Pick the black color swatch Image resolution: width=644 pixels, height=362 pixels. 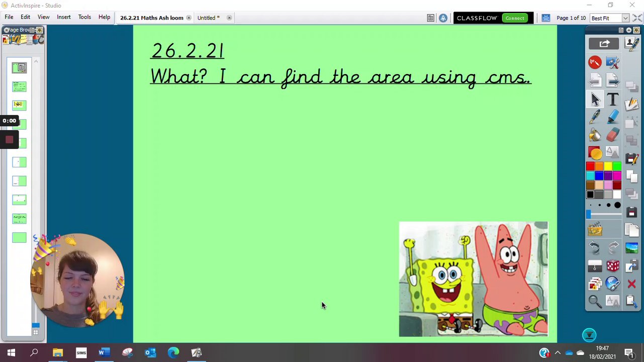[x=590, y=194]
